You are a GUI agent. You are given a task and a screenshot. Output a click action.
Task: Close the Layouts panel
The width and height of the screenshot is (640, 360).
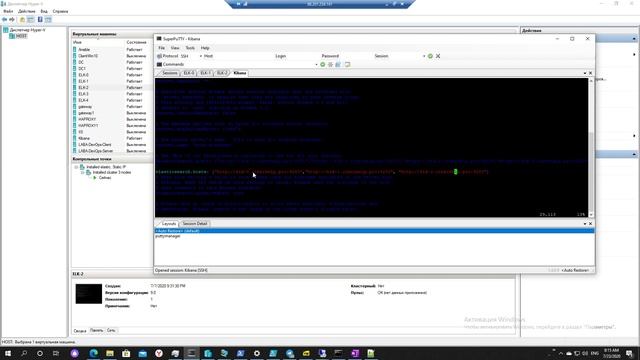[590, 224]
